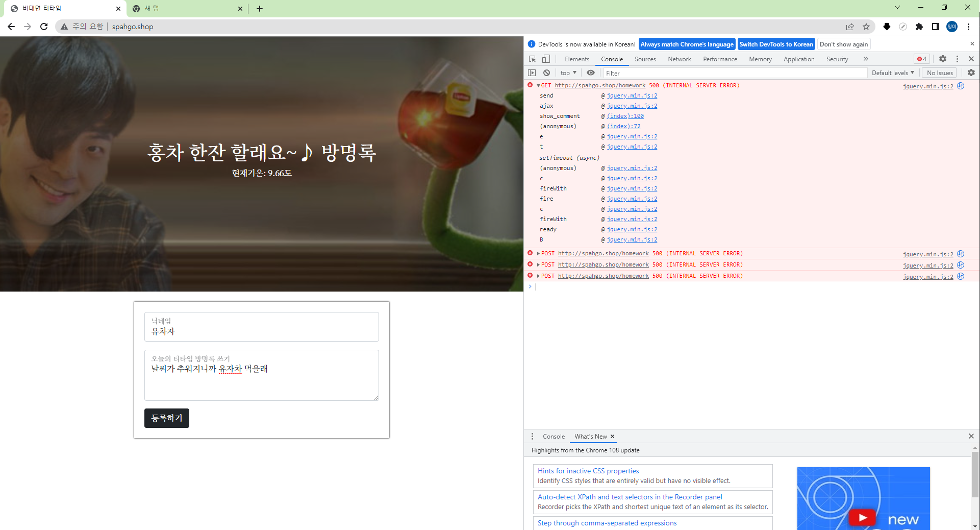Click the console prompt input line
Screen dimensions: 980x530
point(752,287)
